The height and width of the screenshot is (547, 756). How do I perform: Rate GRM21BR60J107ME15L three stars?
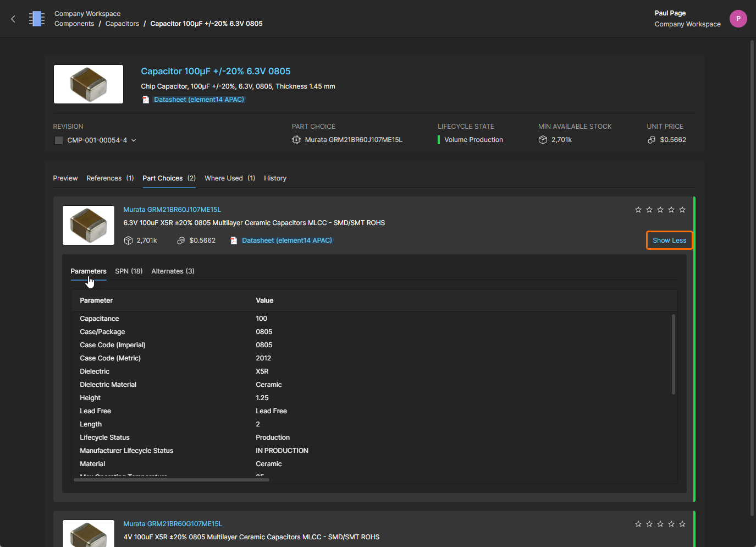click(x=660, y=210)
